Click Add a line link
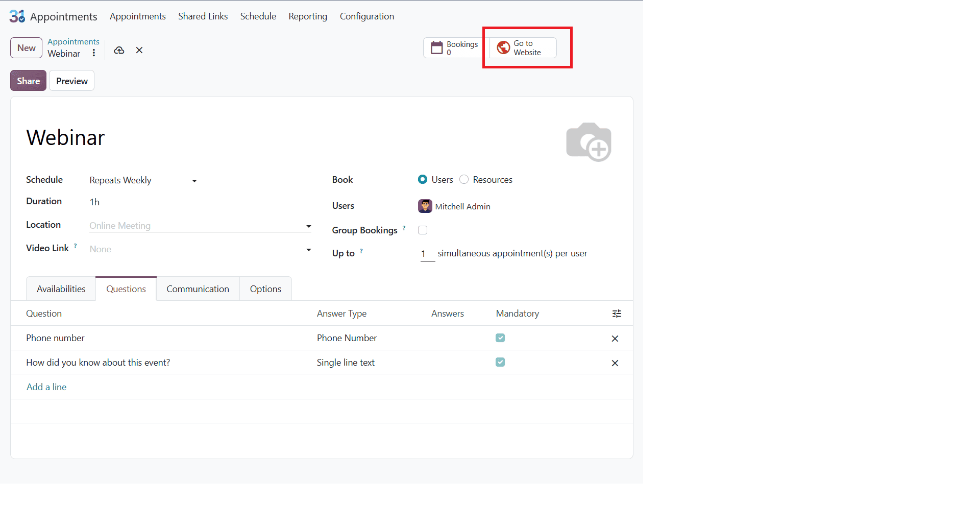Viewport: 980px width, 527px height. point(46,387)
